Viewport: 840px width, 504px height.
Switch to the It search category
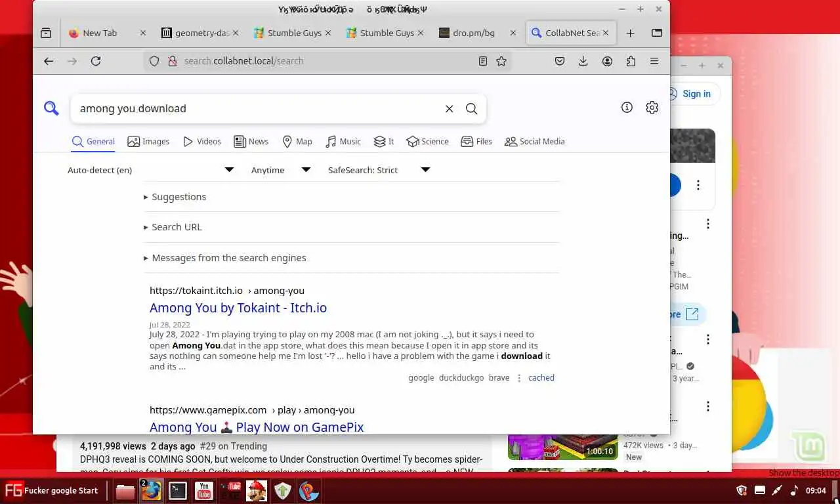tap(384, 142)
